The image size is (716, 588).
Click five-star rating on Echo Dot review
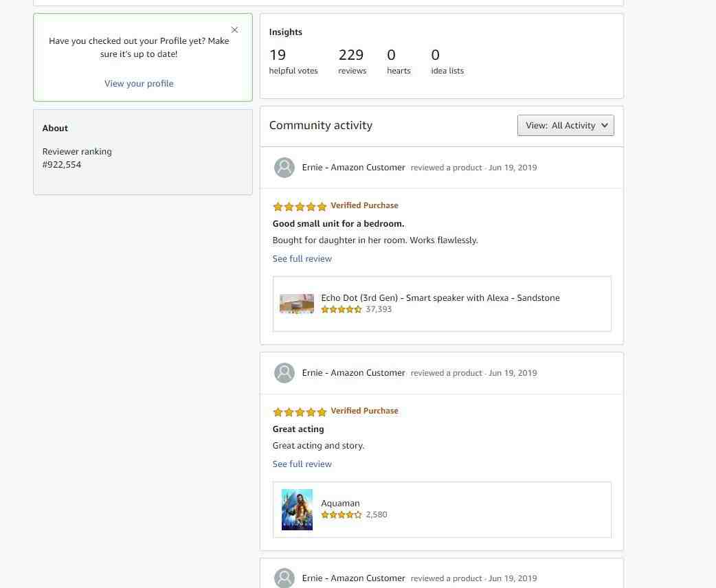(x=300, y=206)
